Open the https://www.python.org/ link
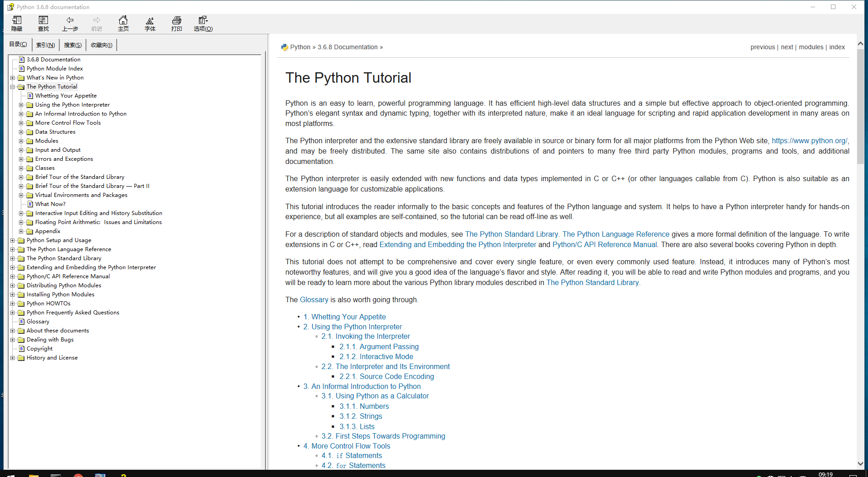Viewport: 868px width, 477px height. (809, 141)
